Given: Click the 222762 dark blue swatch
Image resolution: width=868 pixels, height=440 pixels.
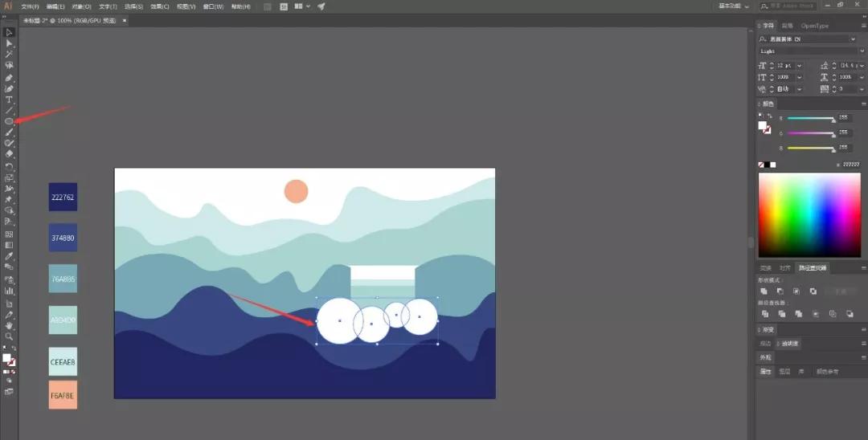Looking at the screenshot, I should pos(63,197).
